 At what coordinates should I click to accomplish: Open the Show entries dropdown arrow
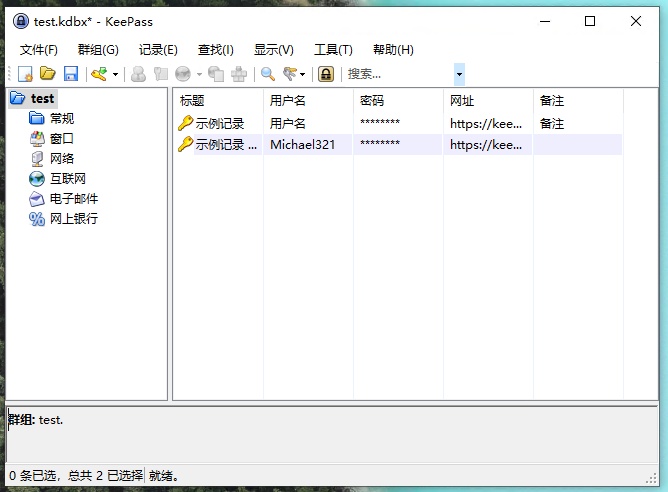tap(303, 74)
